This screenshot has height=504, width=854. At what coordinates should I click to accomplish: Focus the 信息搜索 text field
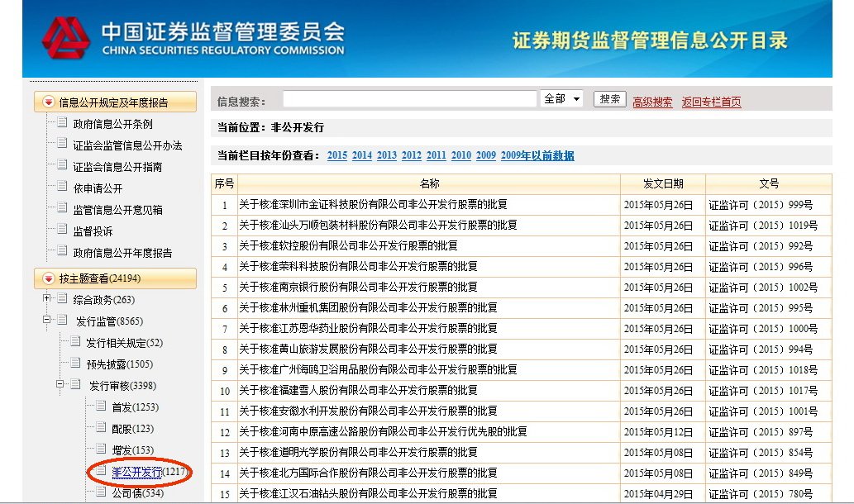click(x=409, y=99)
